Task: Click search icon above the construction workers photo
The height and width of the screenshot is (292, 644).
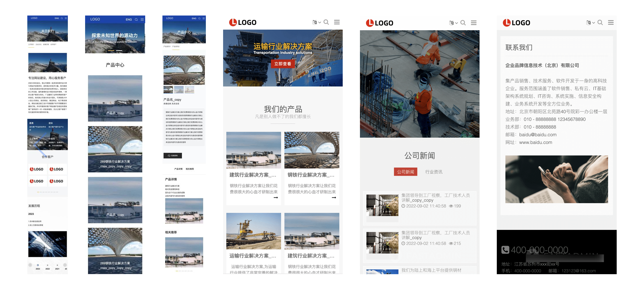Action: point(463,23)
